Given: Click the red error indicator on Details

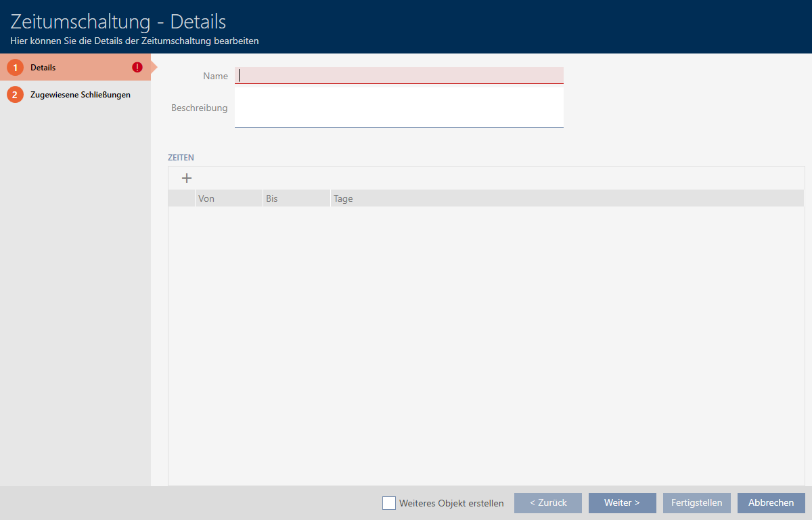Looking at the screenshot, I should click(137, 68).
